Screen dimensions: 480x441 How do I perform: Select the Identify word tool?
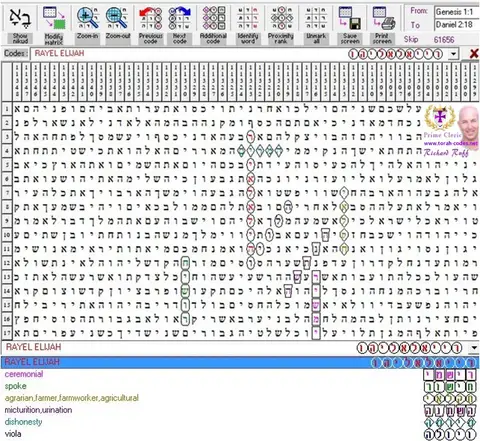248,18
